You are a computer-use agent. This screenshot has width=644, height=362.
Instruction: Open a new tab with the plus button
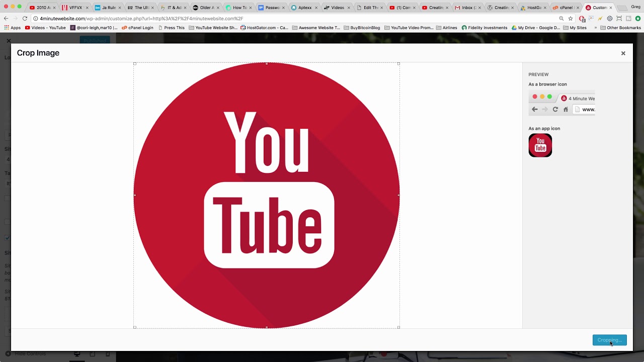622,8
